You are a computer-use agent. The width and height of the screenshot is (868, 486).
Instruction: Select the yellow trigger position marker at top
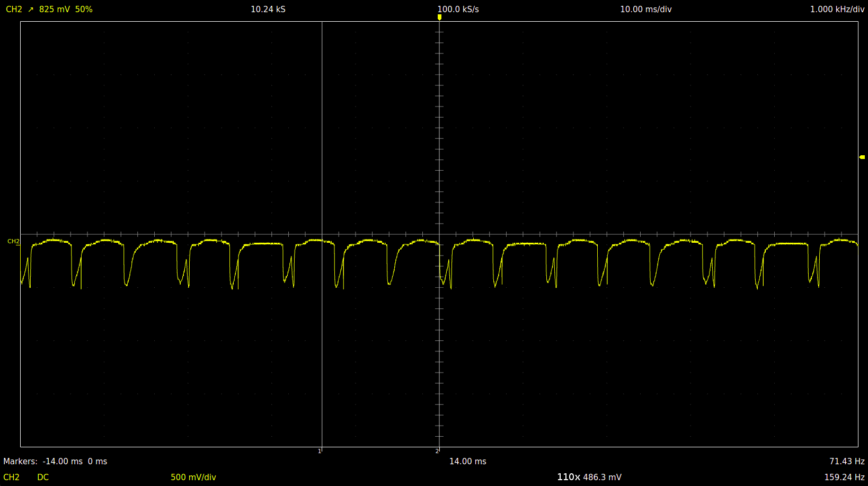(x=439, y=17)
